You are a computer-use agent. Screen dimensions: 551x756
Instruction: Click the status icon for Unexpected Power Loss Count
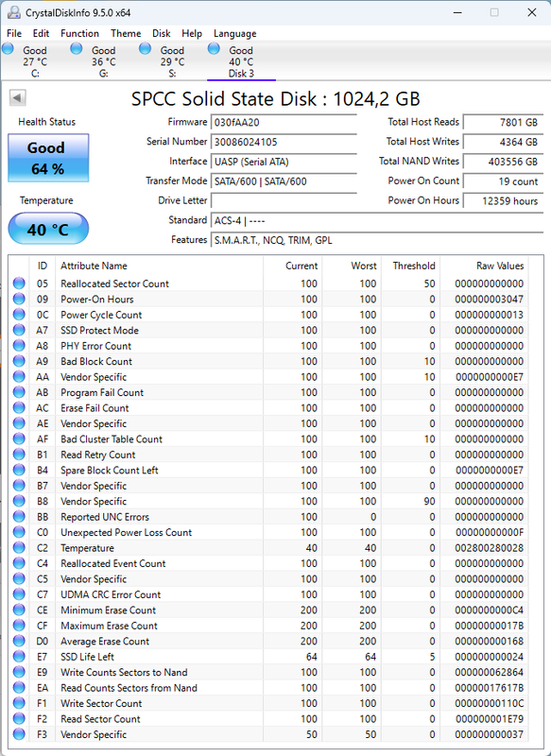[x=19, y=532]
